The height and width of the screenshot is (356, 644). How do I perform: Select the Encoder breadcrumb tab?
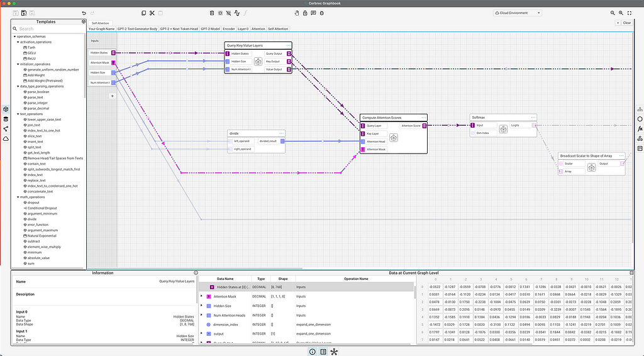click(229, 29)
